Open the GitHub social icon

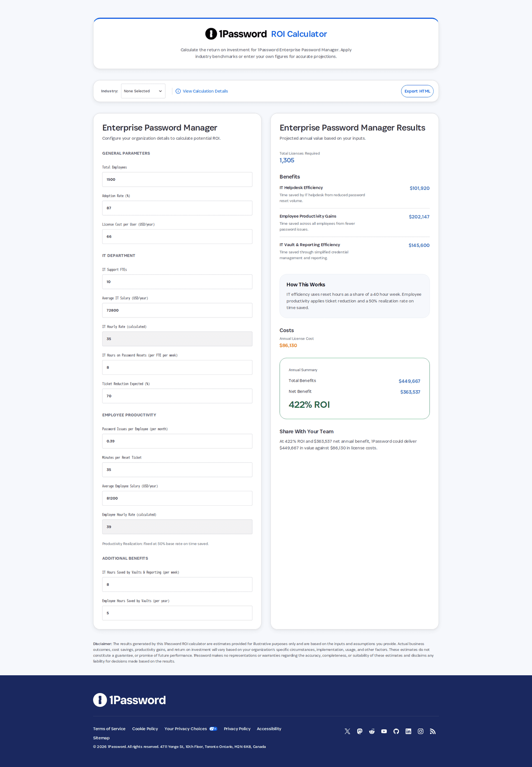pos(396,731)
